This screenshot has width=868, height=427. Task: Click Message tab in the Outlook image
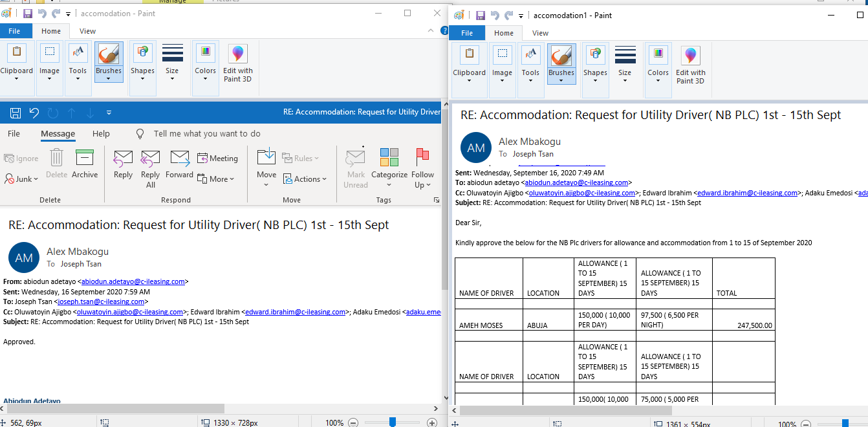click(x=58, y=134)
